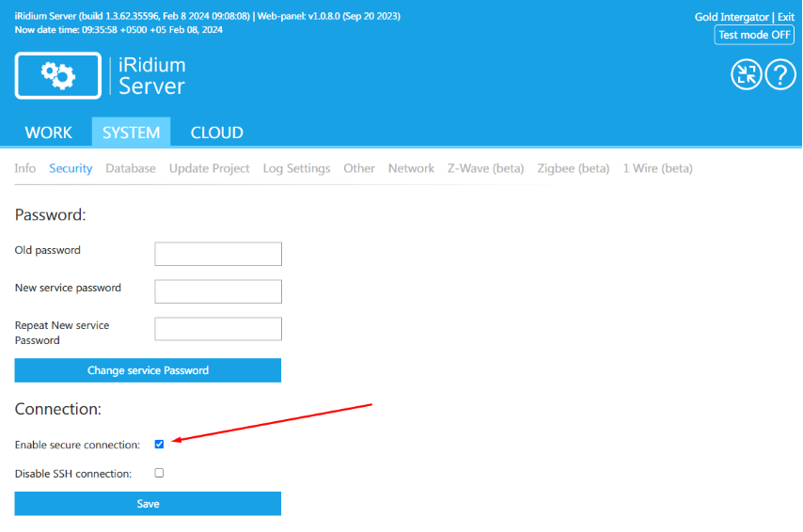Switch to the WORK tab
The image size is (803, 532).
48,133
